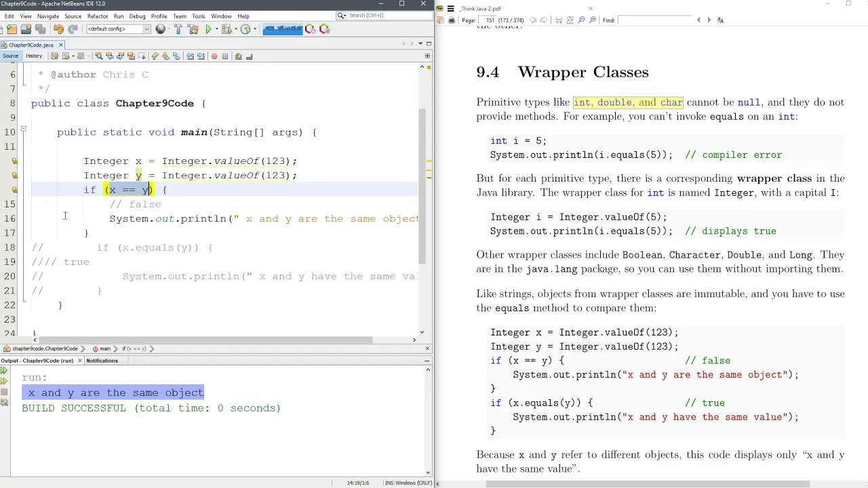This screenshot has height=488, width=868.
Task: Click the Undo arrow in NetBeans toolbar
Action: pyautogui.click(x=58, y=29)
